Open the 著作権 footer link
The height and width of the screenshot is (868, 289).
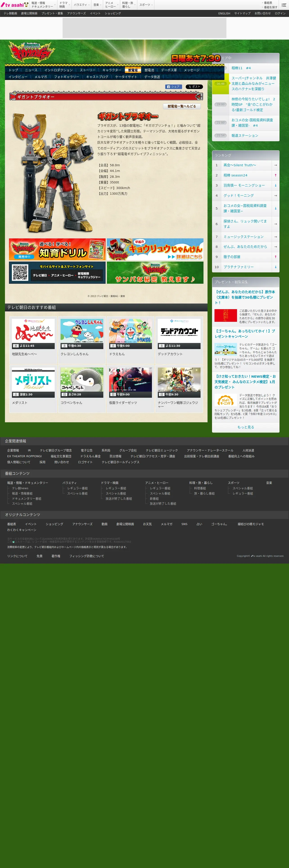pyautogui.click(x=56, y=556)
